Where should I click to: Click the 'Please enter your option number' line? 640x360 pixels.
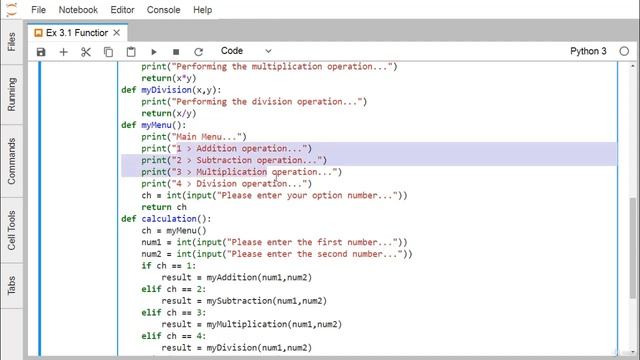(x=274, y=196)
